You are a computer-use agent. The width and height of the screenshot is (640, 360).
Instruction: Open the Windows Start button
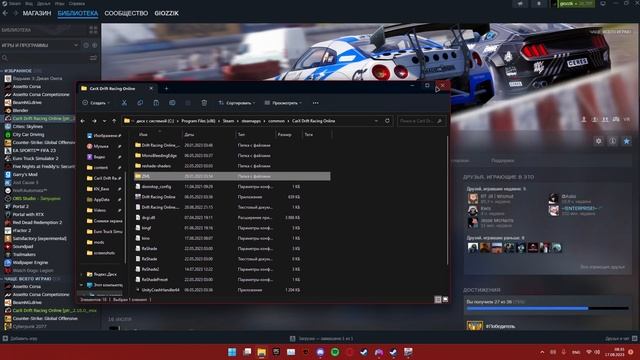pos(232,352)
